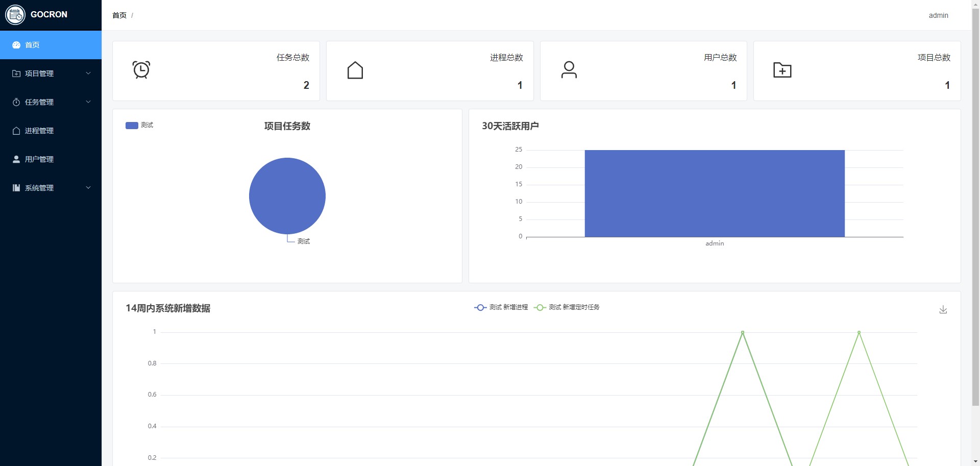This screenshot has height=466, width=980.
Task: Click the house icon beside 进程管理
Action: click(x=16, y=131)
